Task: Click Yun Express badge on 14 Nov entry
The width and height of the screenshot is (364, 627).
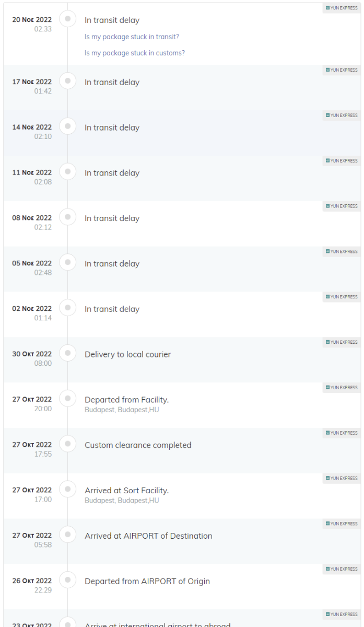Action: pyautogui.click(x=342, y=115)
